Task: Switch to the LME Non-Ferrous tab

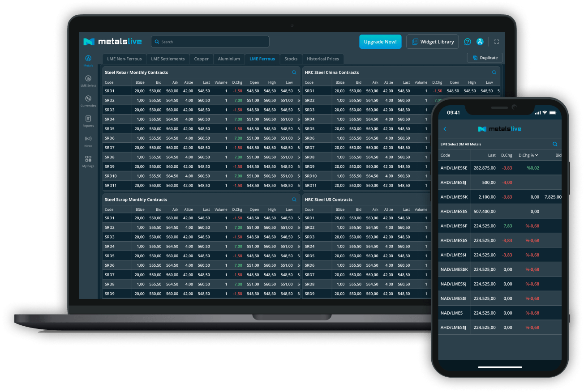Action: coord(124,59)
